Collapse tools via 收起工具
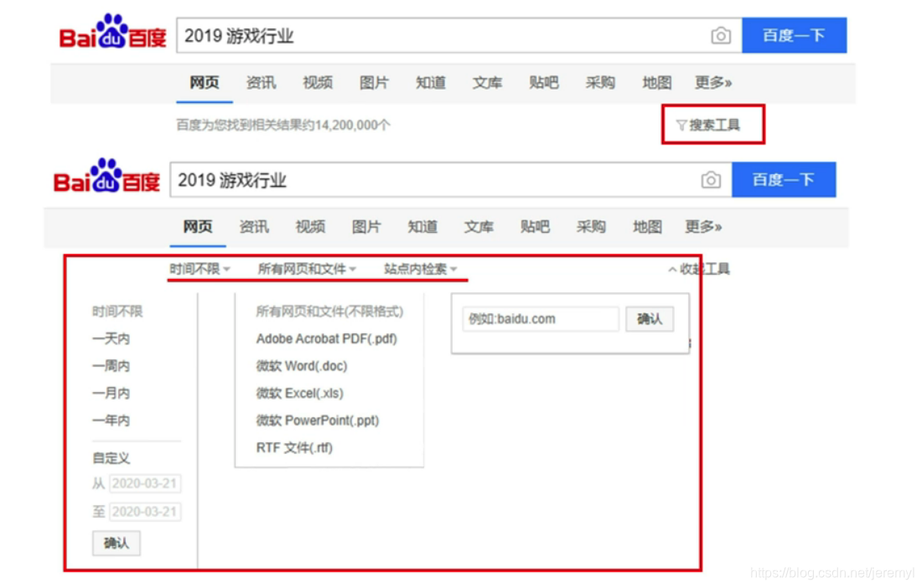Viewport: 922px width, 588px height. pyautogui.click(x=698, y=269)
